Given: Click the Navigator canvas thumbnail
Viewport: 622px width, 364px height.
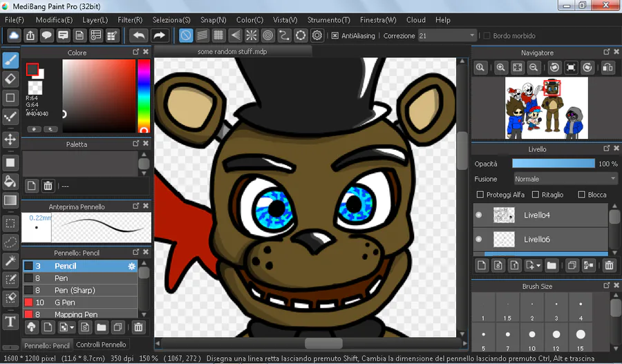Looking at the screenshot, I should point(546,108).
